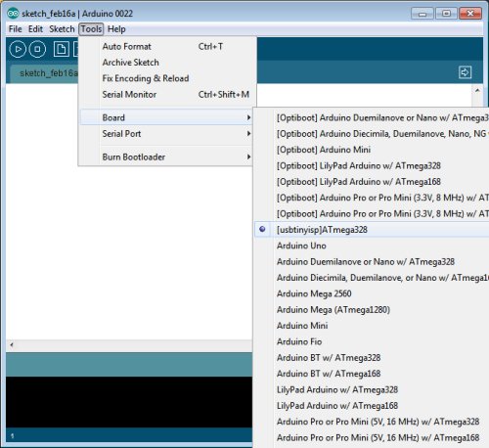Open the File menu

click(x=15, y=29)
